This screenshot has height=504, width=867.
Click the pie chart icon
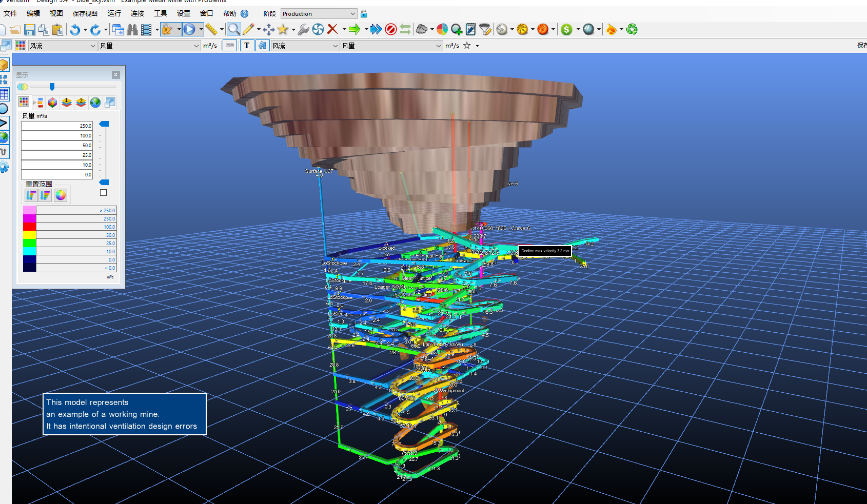[442, 30]
